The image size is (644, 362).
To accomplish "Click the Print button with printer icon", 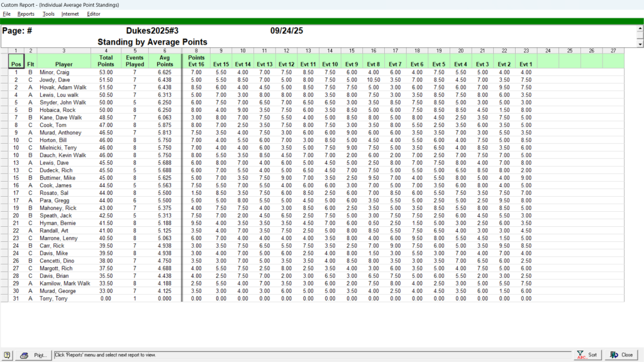I will (x=33, y=355).
